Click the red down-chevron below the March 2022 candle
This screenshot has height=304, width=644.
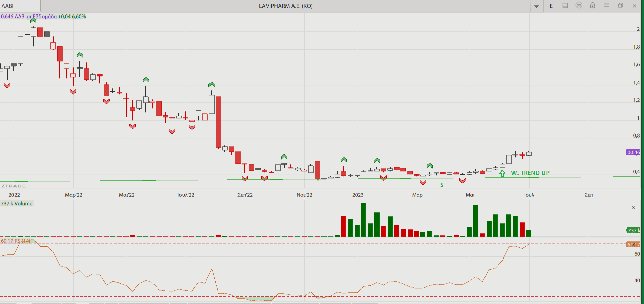[73, 91]
